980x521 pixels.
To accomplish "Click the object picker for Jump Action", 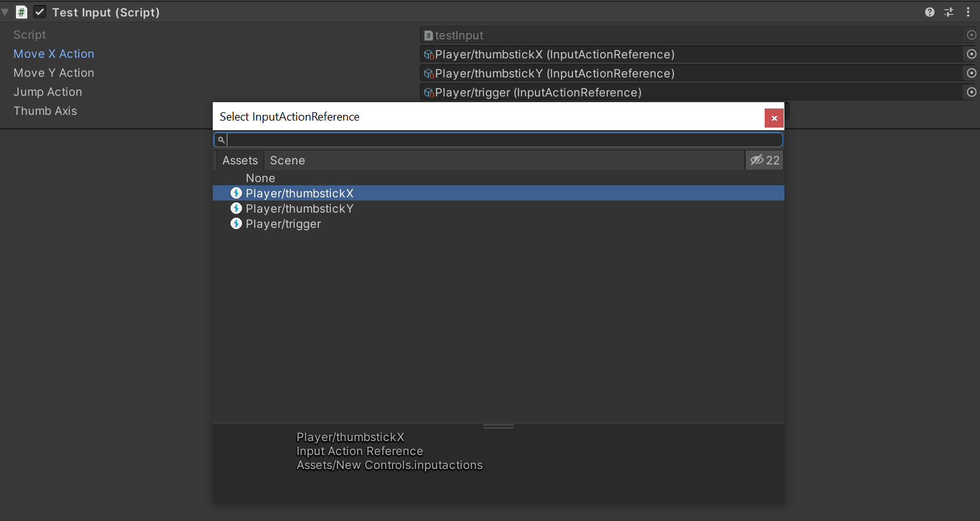I will pos(971,92).
